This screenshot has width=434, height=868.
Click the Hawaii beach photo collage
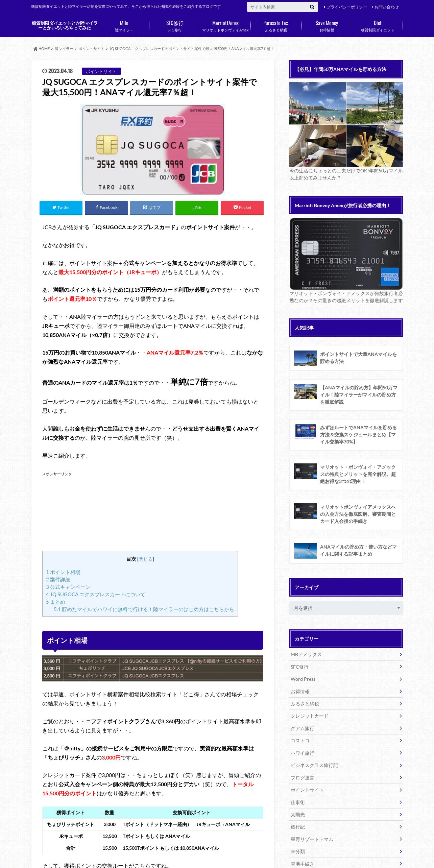coord(346,124)
